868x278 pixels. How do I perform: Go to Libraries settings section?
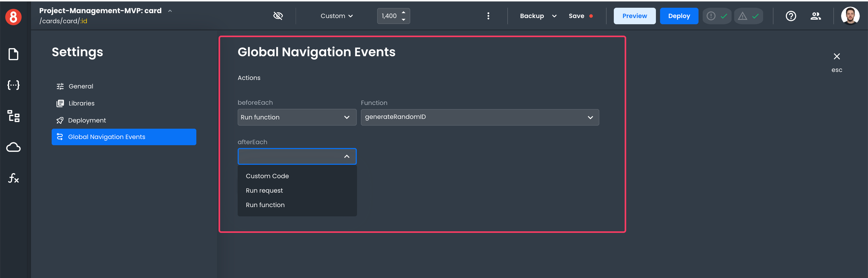click(81, 103)
